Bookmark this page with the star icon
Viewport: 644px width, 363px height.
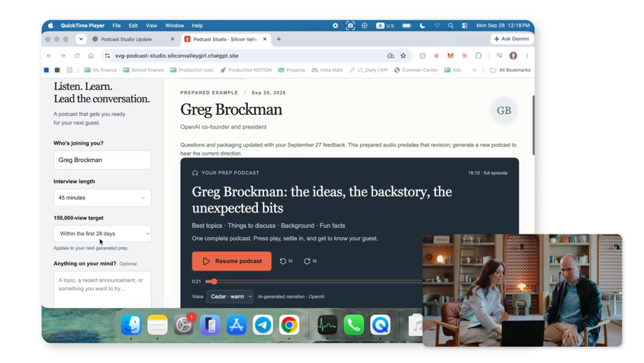[403, 56]
